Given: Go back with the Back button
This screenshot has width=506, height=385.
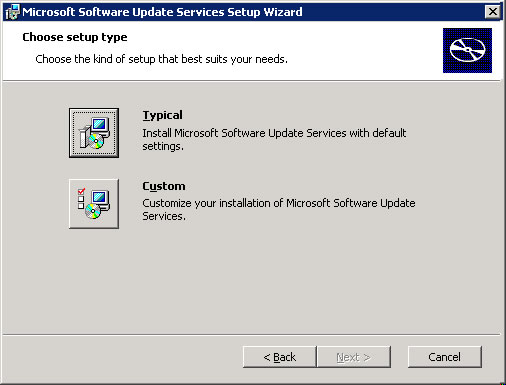Looking at the screenshot, I should [x=279, y=357].
